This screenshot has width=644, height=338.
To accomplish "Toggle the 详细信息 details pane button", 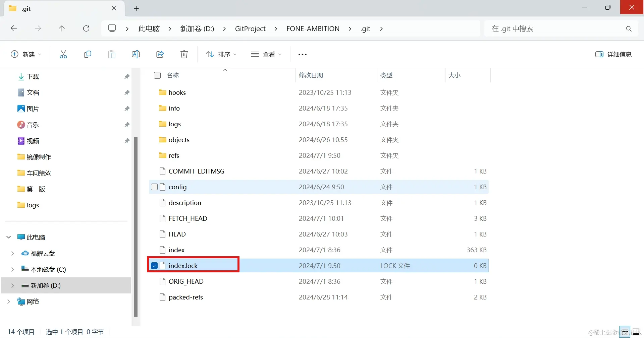I will (x=613, y=54).
